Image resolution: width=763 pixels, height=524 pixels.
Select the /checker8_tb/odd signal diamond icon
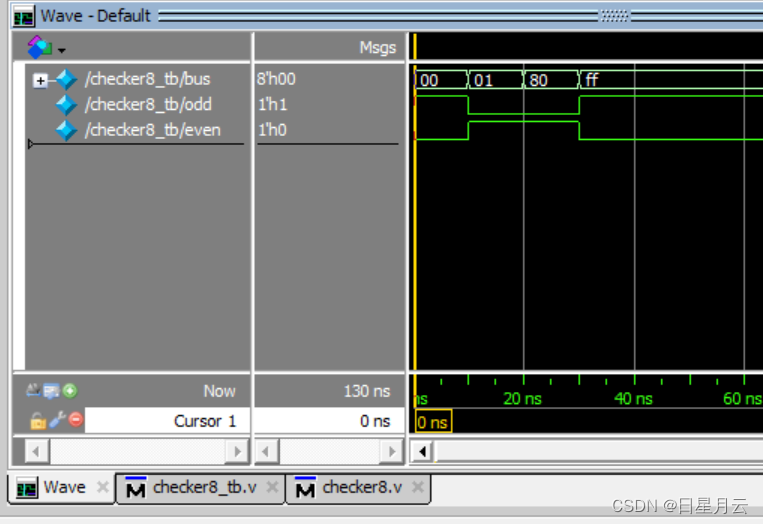click(66, 105)
